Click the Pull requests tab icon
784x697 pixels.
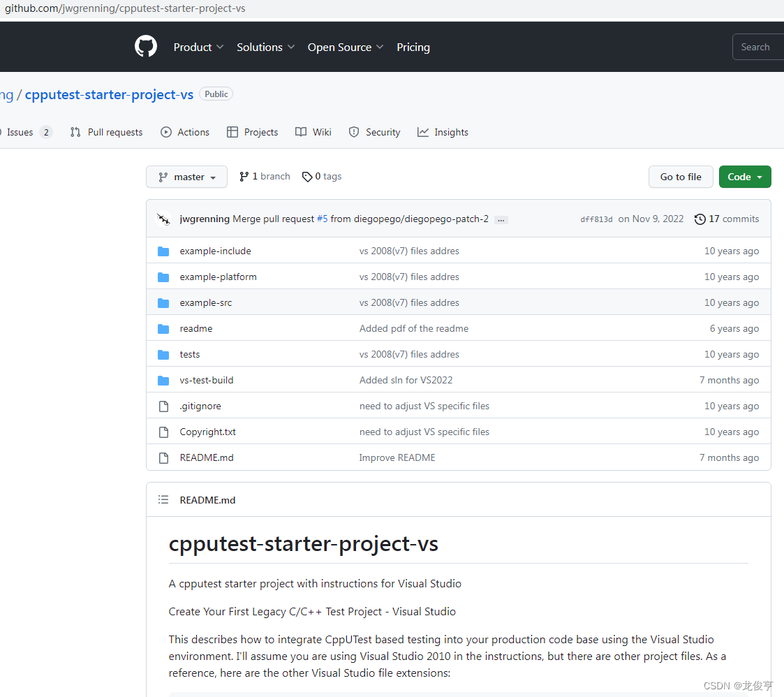coord(75,132)
